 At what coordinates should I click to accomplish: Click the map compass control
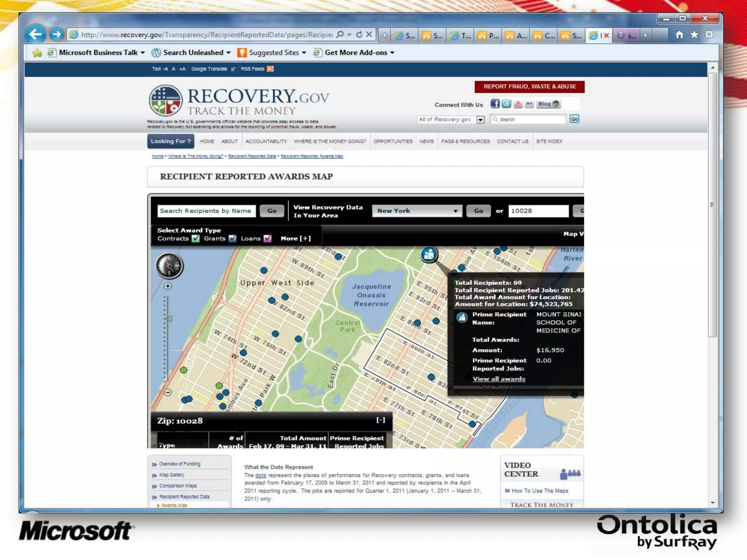[169, 266]
